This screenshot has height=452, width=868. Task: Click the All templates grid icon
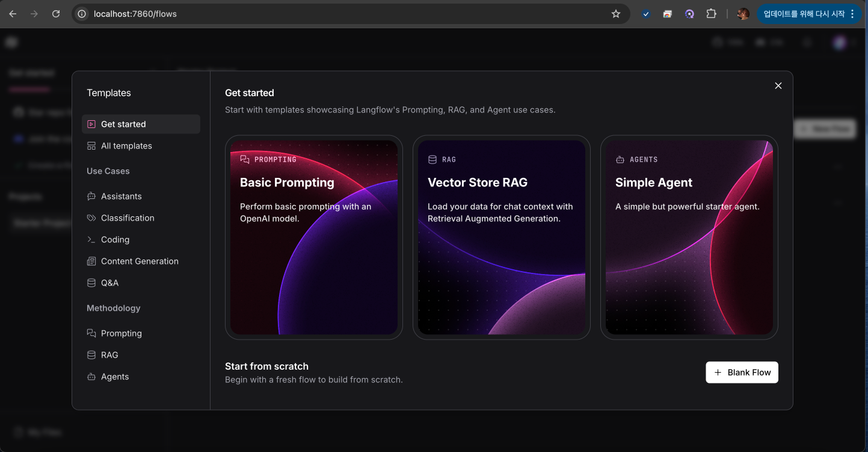tap(91, 146)
